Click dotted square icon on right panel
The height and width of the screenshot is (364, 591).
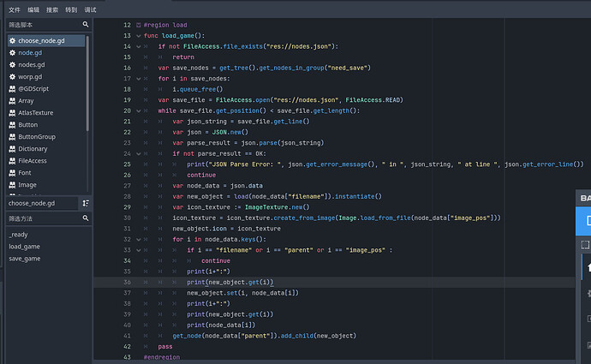pos(585,245)
